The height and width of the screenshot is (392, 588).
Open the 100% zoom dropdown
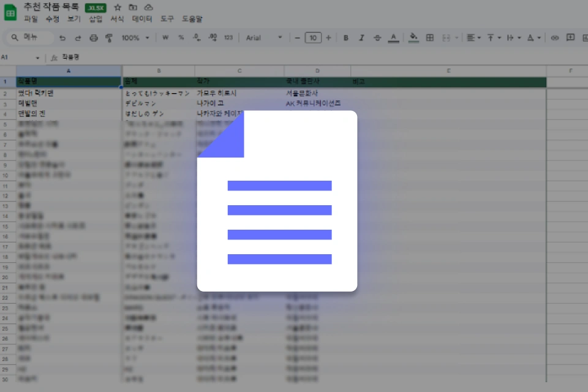click(135, 38)
